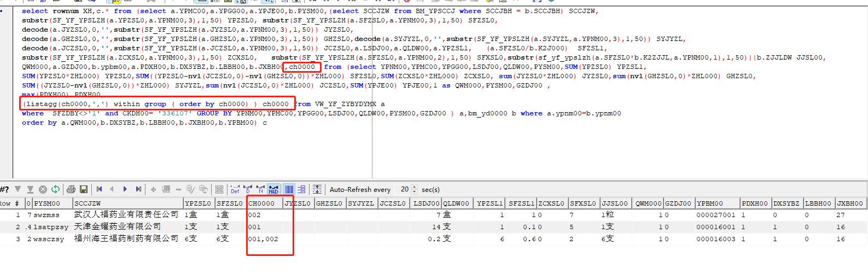The width and height of the screenshot is (868, 274).
Task: Click the Auto-Refresh every label
Action: 360,190
